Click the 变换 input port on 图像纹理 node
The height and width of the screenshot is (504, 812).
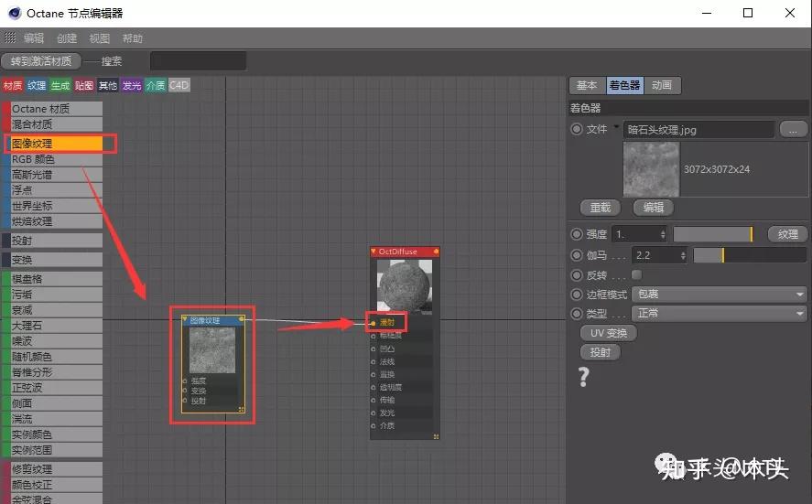point(184,391)
